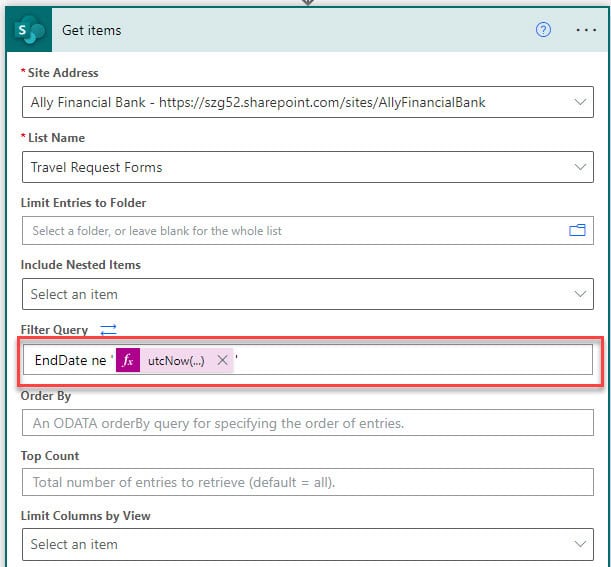611x567 pixels.
Task: Open the ellipsis menu for Get items
Action: [x=586, y=30]
